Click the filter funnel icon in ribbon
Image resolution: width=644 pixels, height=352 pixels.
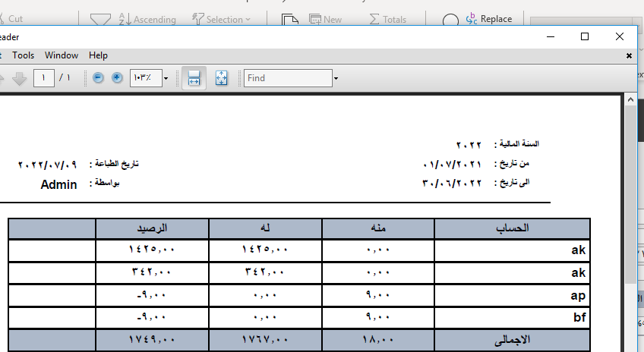click(100, 20)
